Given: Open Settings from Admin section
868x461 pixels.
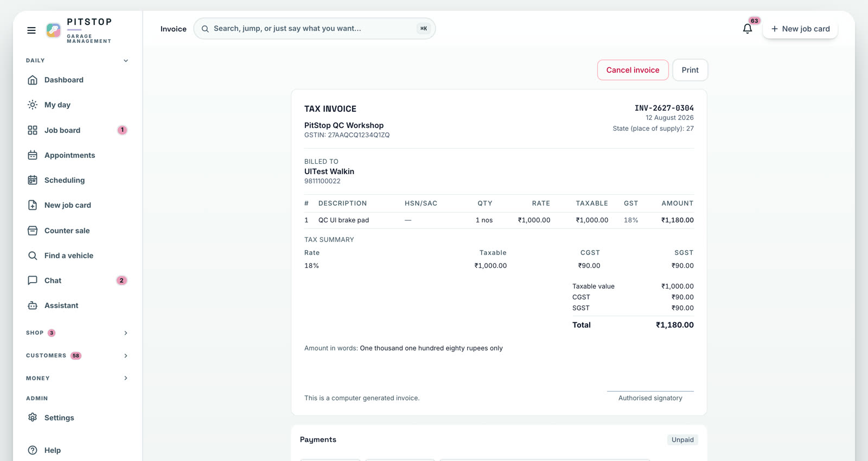Looking at the screenshot, I should pos(77,418).
